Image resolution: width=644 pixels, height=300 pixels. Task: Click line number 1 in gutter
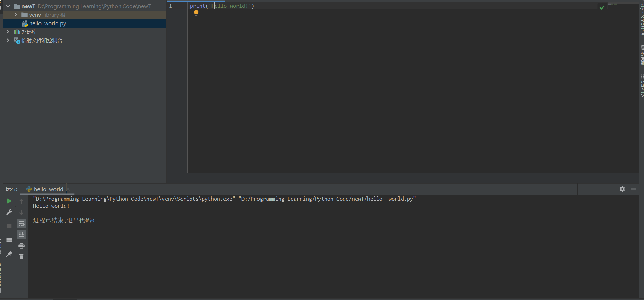coord(170,6)
